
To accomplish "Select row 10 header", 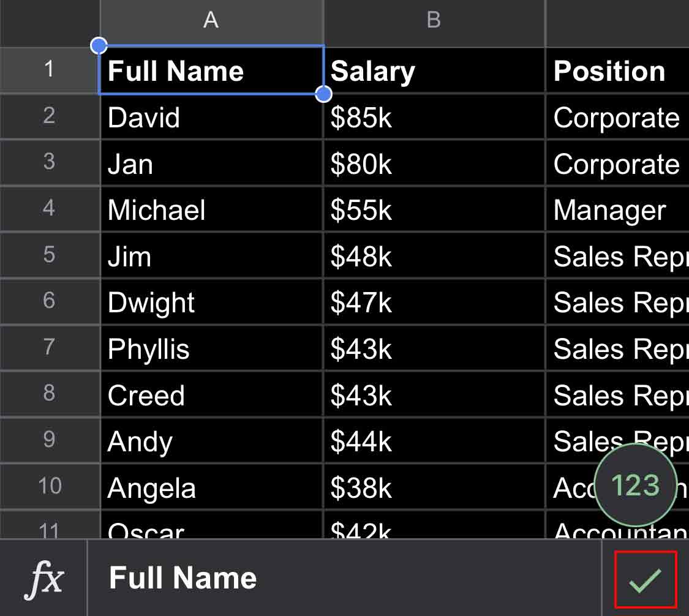I will [x=50, y=487].
